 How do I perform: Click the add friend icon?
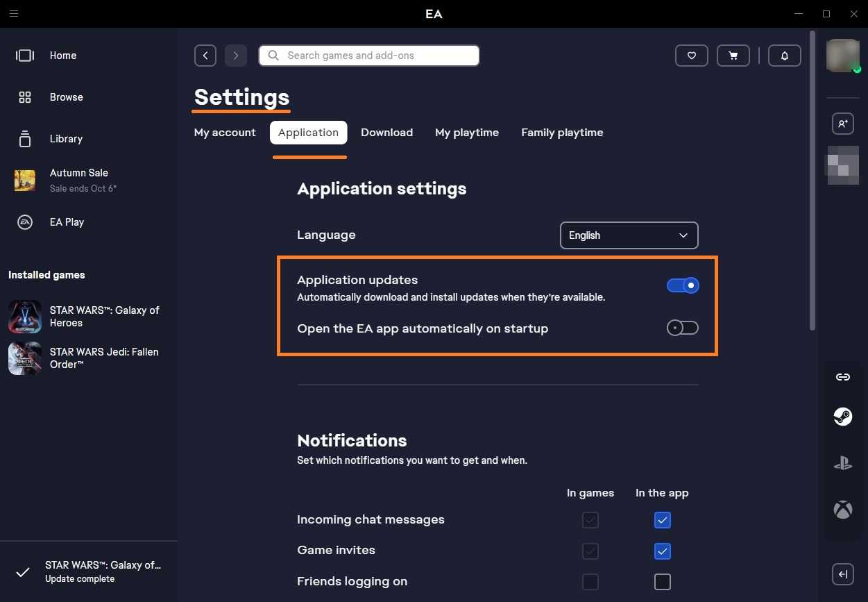[842, 124]
